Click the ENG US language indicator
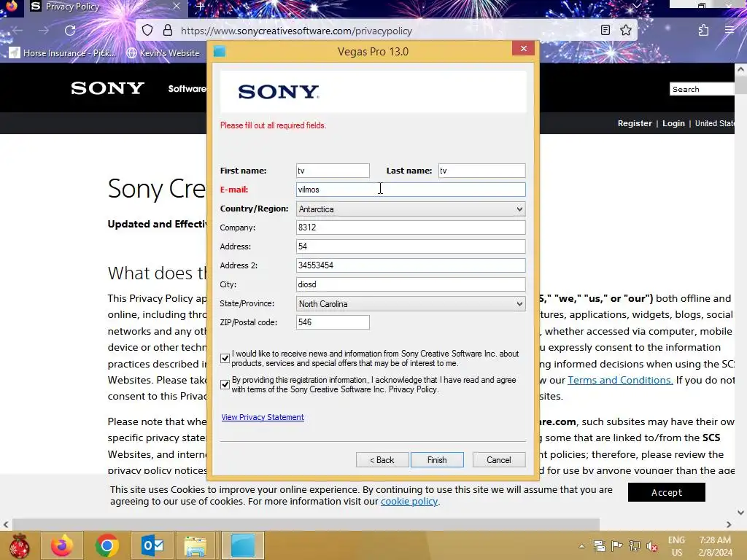 point(676,546)
